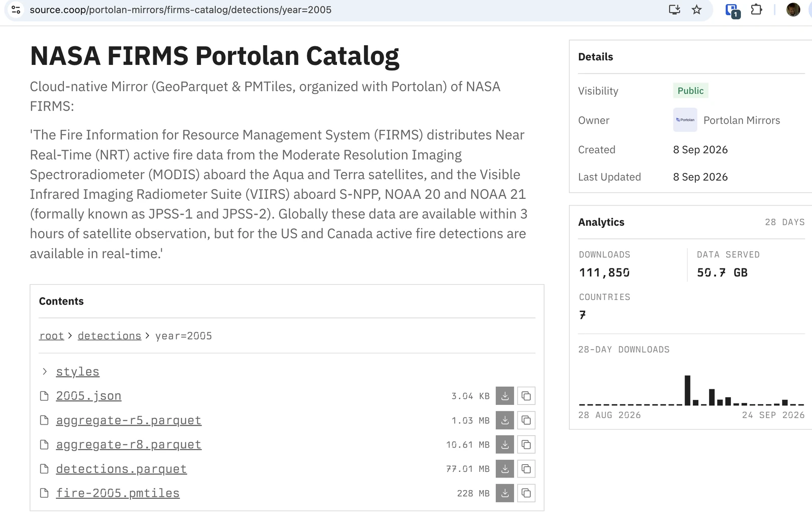Download aggregate-r5.parquet using its download icon
This screenshot has height=515, width=812.
pos(505,420)
